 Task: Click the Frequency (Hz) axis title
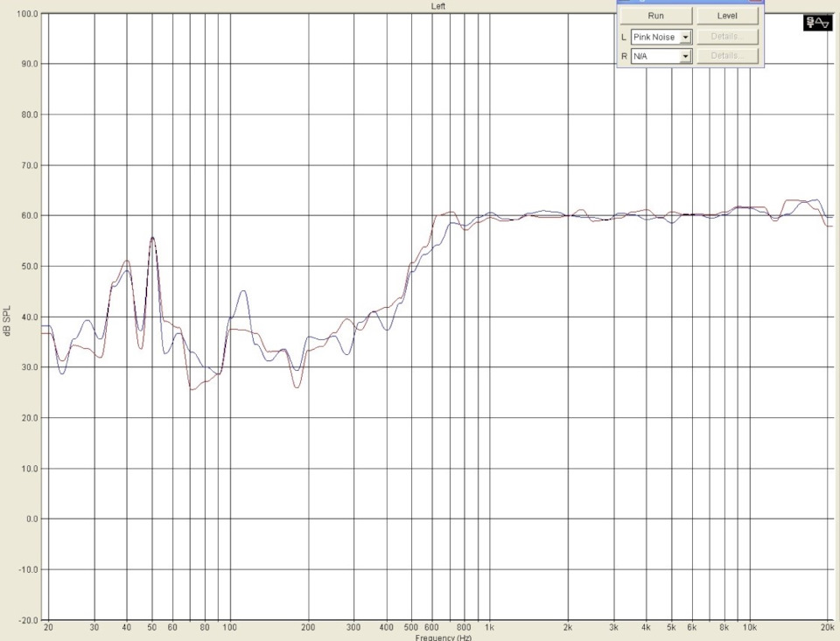click(443, 638)
